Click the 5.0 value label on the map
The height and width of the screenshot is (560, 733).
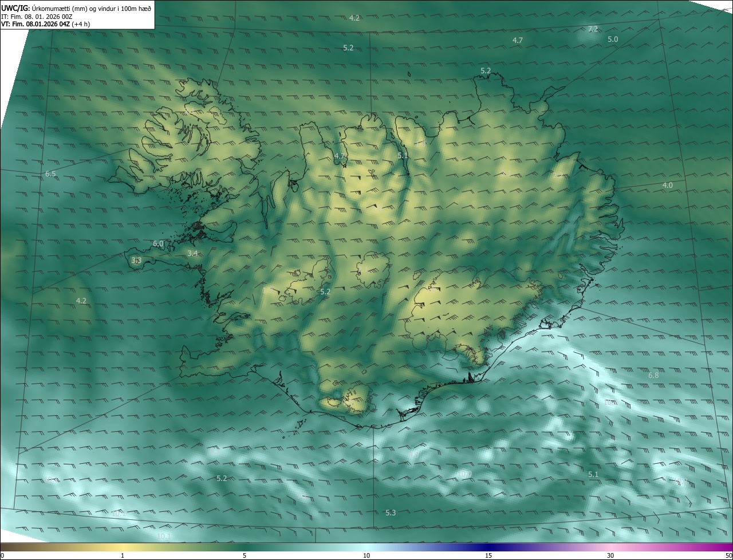(x=613, y=40)
